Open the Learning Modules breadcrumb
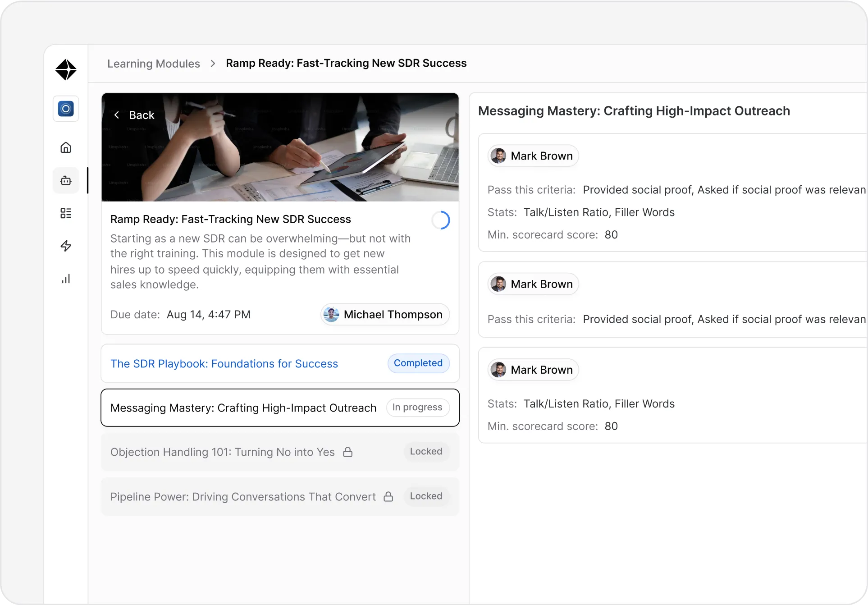This screenshot has width=868, height=605. coord(153,64)
